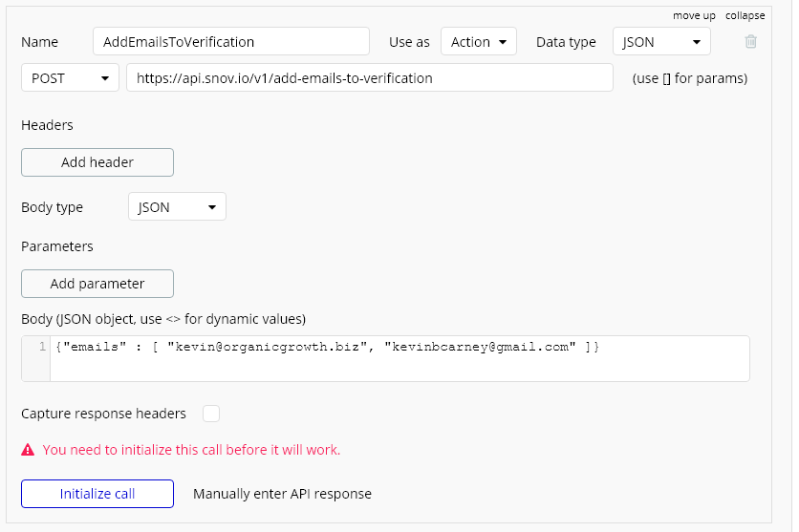Collapse the API call panel

click(x=745, y=16)
